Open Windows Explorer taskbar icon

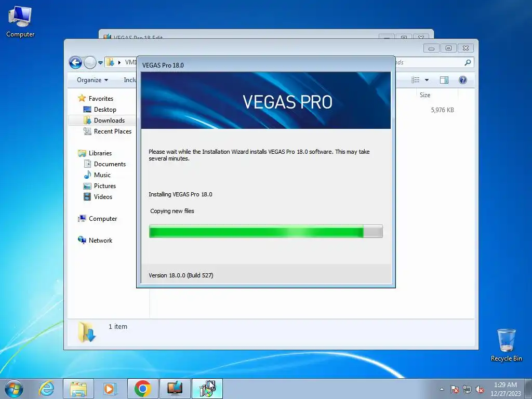click(x=78, y=389)
